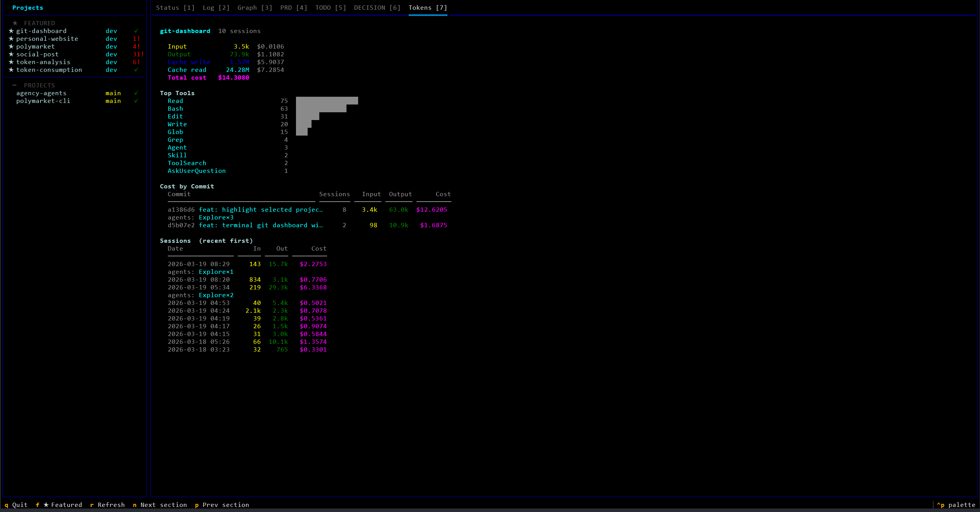The height and width of the screenshot is (512, 980).
Task: Click the star beside token-consumption
Action: 11,70
